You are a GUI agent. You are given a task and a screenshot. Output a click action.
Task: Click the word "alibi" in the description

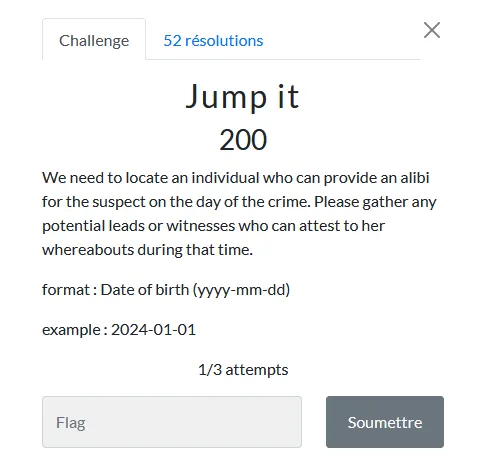point(415,177)
